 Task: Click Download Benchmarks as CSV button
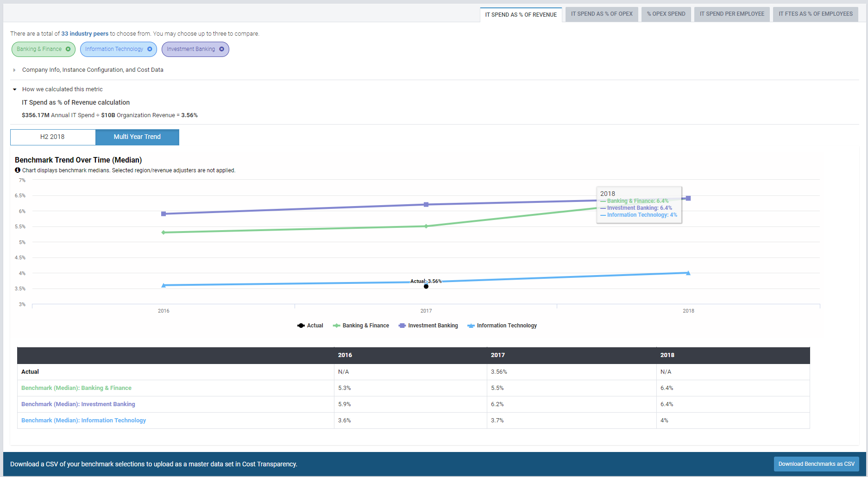click(816, 464)
